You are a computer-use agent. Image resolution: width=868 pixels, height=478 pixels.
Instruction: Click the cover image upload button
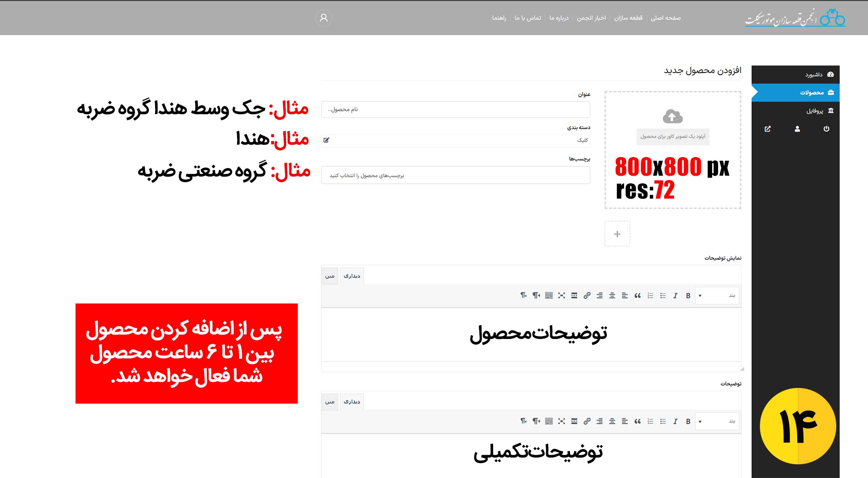(673, 137)
